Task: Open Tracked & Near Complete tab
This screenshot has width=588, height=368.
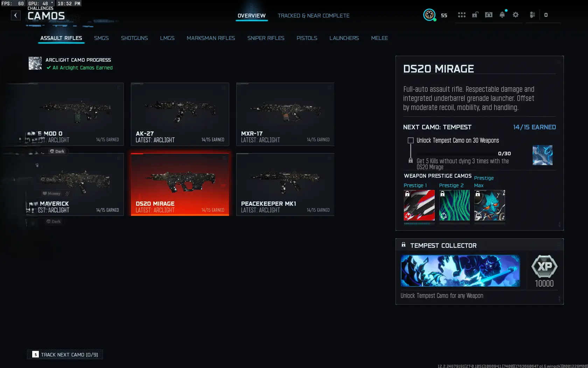Action: coord(314,16)
